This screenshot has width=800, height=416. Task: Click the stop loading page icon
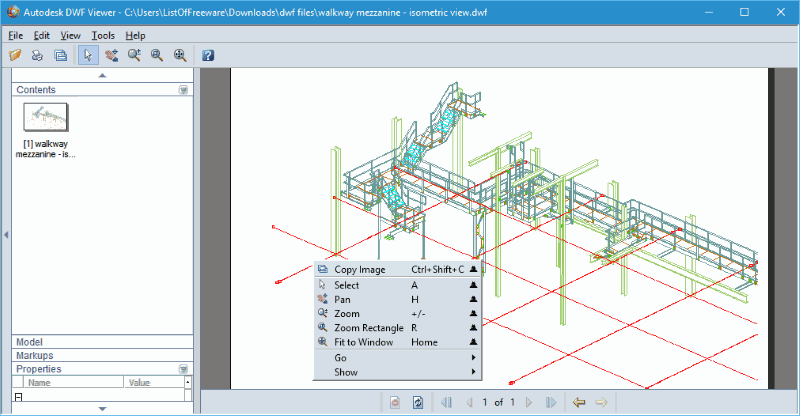(x=395, y=402)
